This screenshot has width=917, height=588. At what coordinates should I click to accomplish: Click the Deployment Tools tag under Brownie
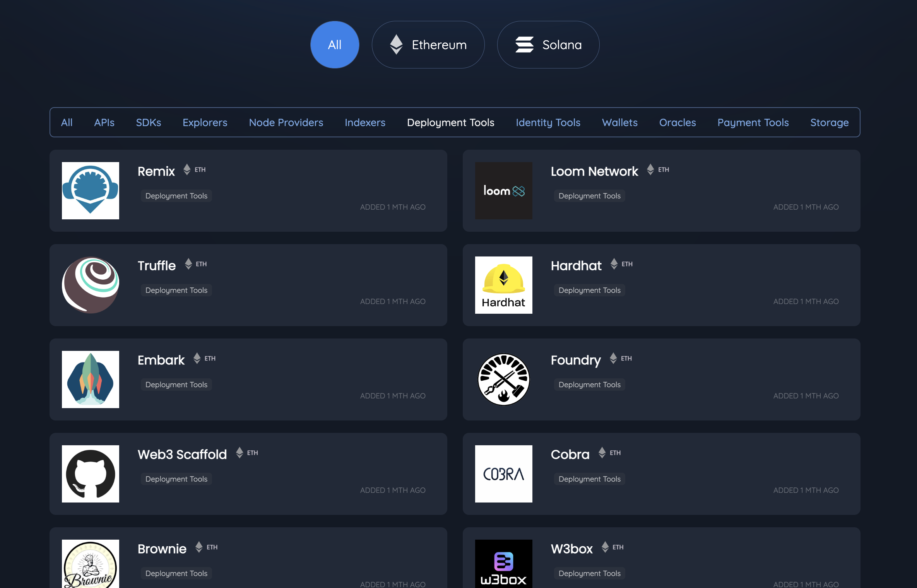click(x=176, y=573)
